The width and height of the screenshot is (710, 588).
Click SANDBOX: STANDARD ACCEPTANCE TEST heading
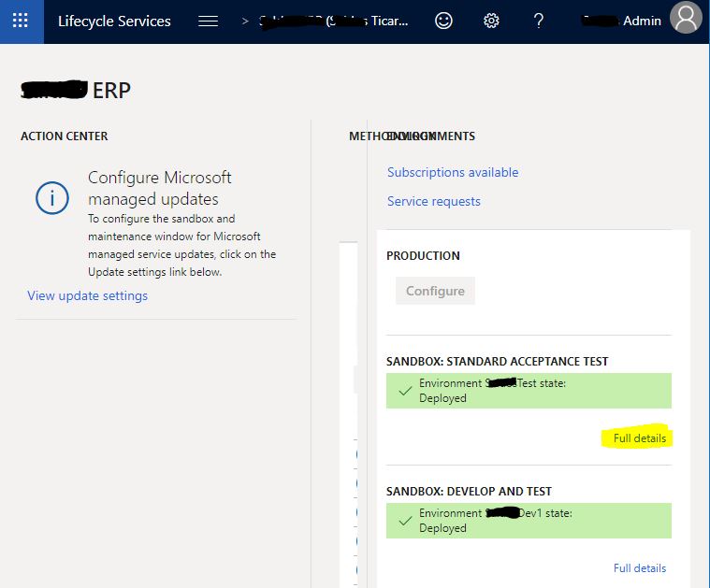coord(497,361)
